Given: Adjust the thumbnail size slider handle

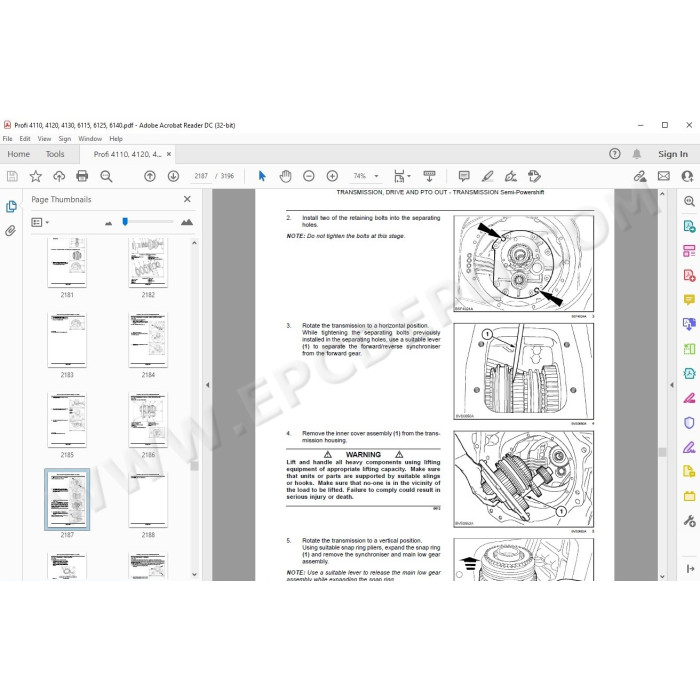Looking at the screenshot, I should tap(125, 221).
